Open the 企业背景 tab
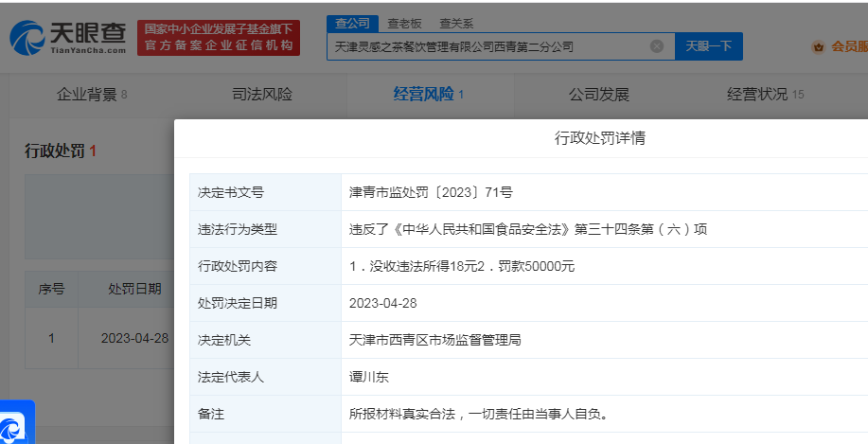 point(92,95)
